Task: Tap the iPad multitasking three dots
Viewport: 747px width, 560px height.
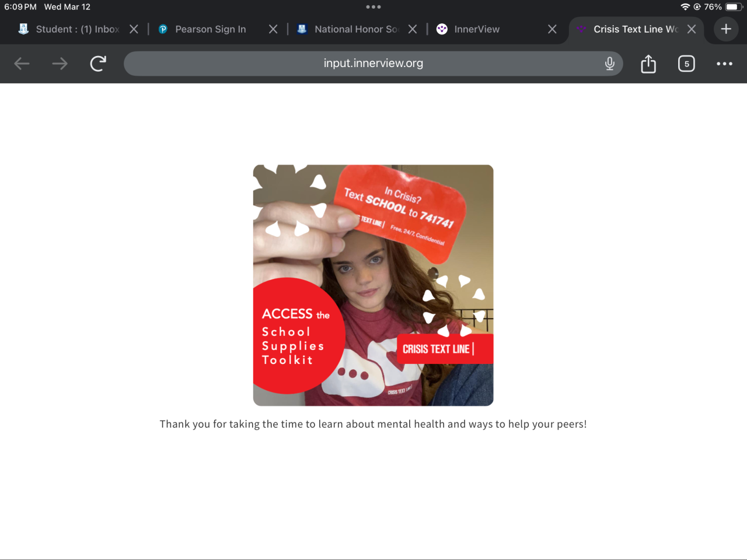Action: [x=373, y=7]
